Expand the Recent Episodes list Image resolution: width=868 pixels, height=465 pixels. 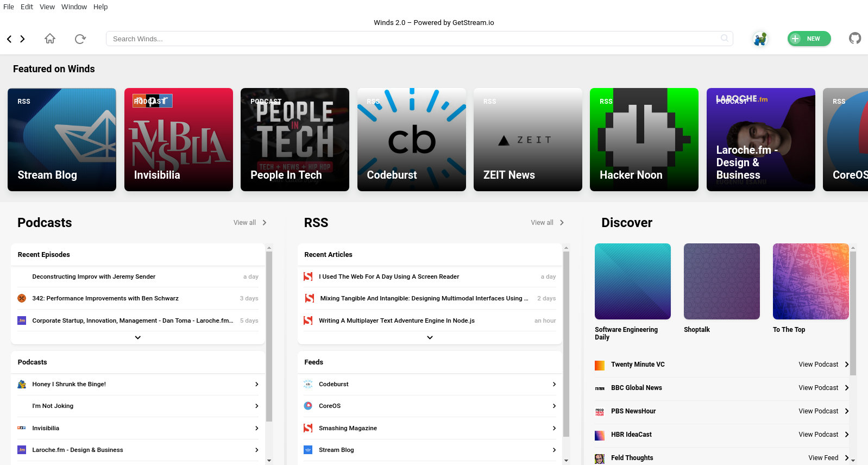click(x=138, y=337)
